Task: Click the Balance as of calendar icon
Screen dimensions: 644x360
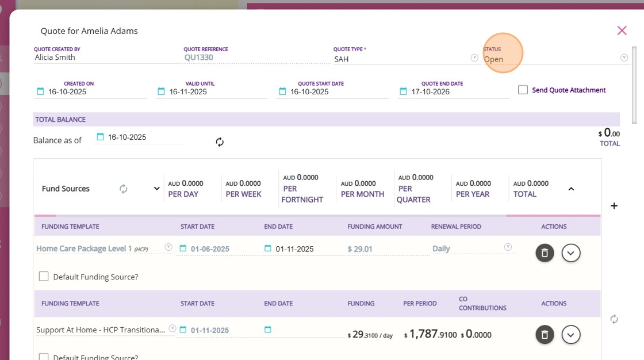Action: [x=100, y=137]
